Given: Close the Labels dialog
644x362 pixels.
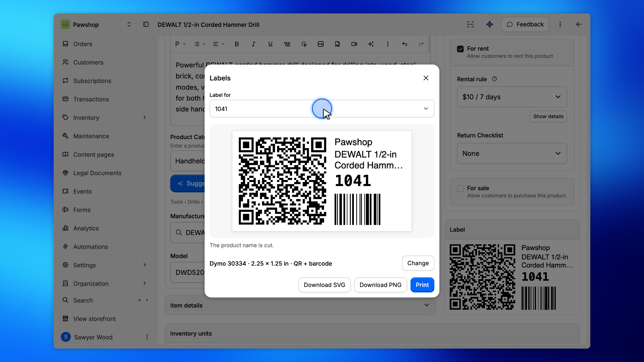Looking at the screenshot, I should tap(426, 78).
